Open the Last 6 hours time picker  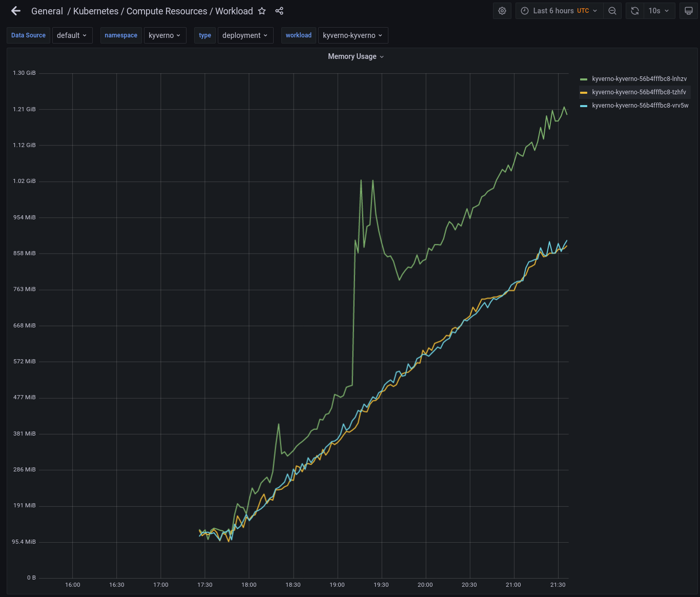coord(559,11)
